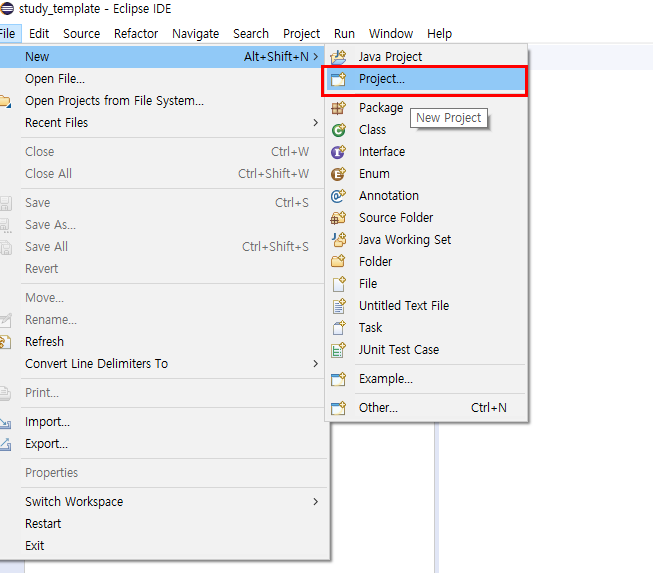Click the Java Project icon in submenu
The image size is (653, 573).
(338, 57)
